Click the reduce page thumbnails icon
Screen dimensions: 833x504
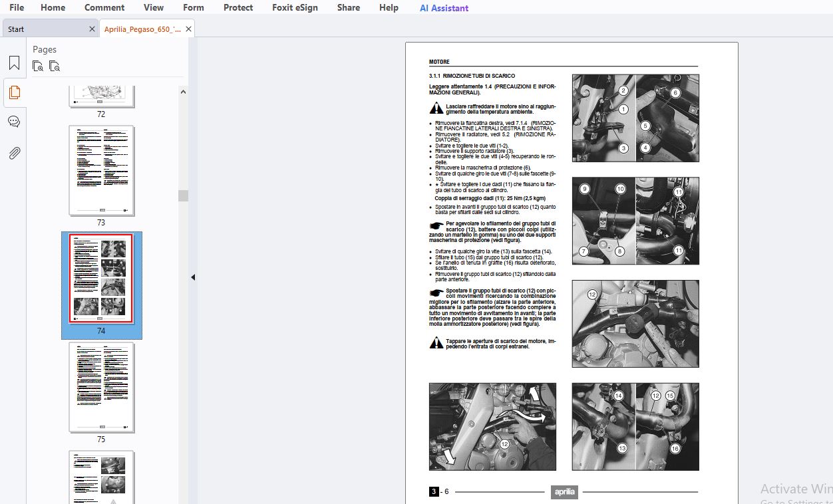pyautogui.click(x=55, y=66)
